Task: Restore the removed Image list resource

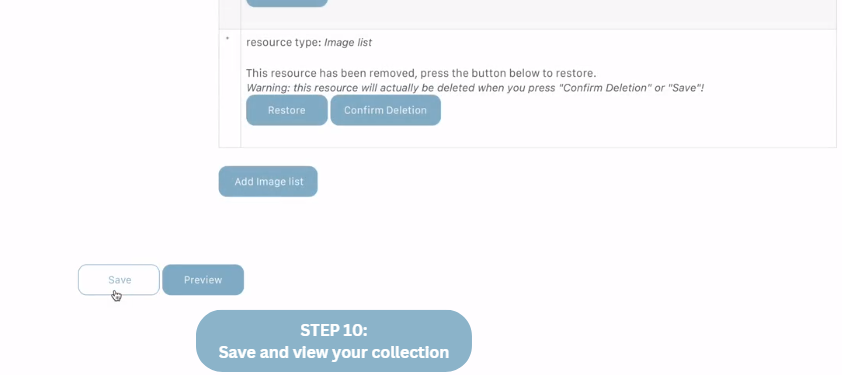Action: (287, 110)
